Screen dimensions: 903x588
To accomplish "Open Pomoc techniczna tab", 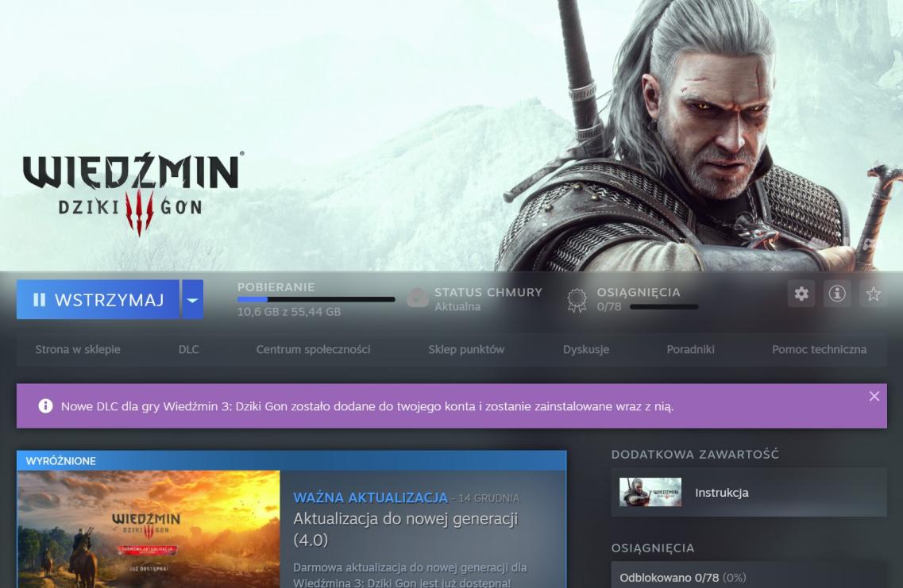I will coord(819,349).
